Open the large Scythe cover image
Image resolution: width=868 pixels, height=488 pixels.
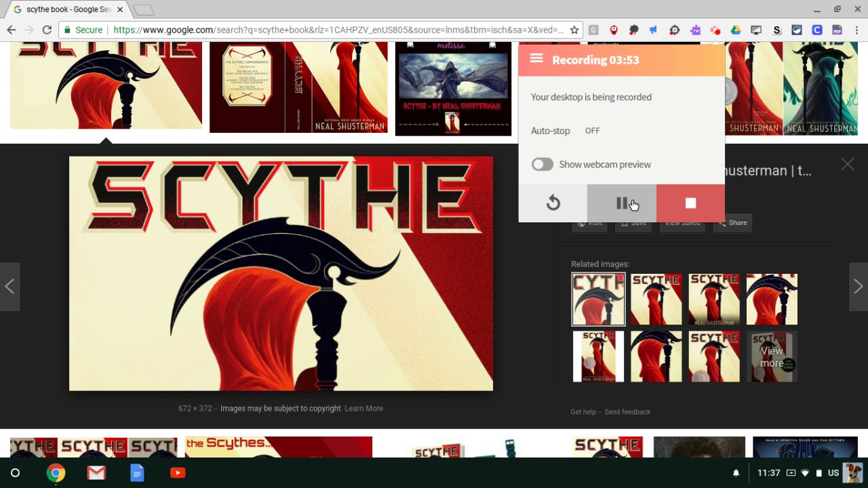click(x=281, y=273)
